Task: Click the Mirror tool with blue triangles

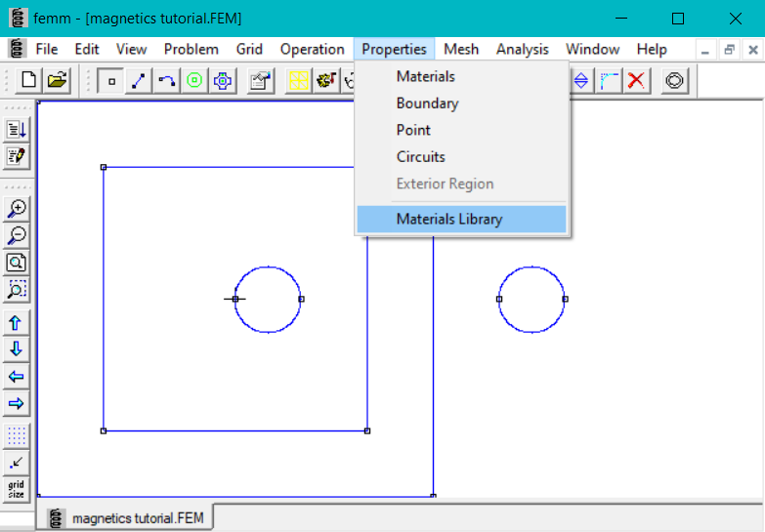Action: [x=581, y=81]
